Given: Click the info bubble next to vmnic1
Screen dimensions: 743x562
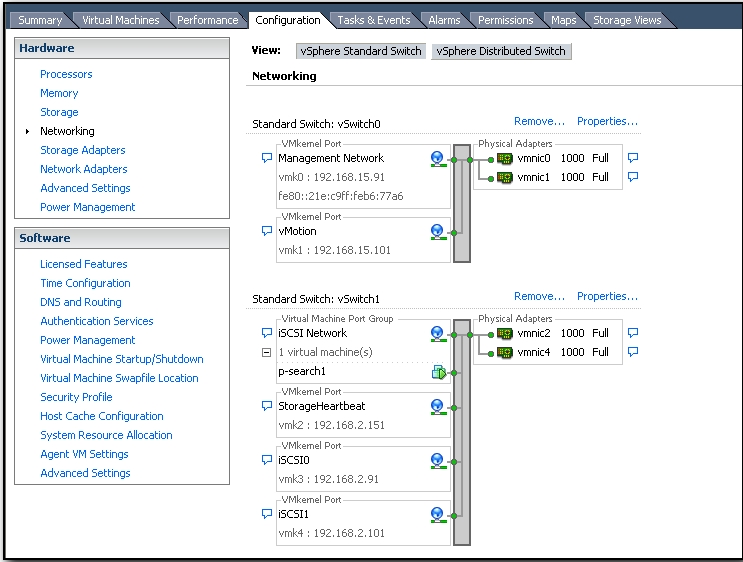Looking at the screenshot, I should click(633, 177).
